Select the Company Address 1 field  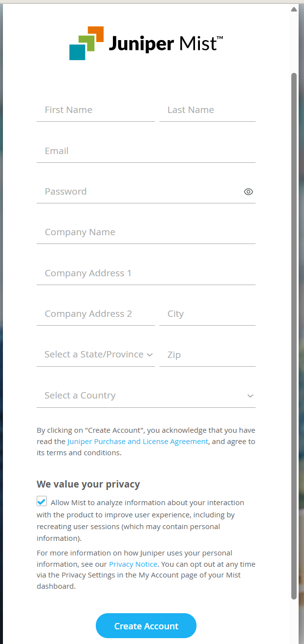[146, 273]
